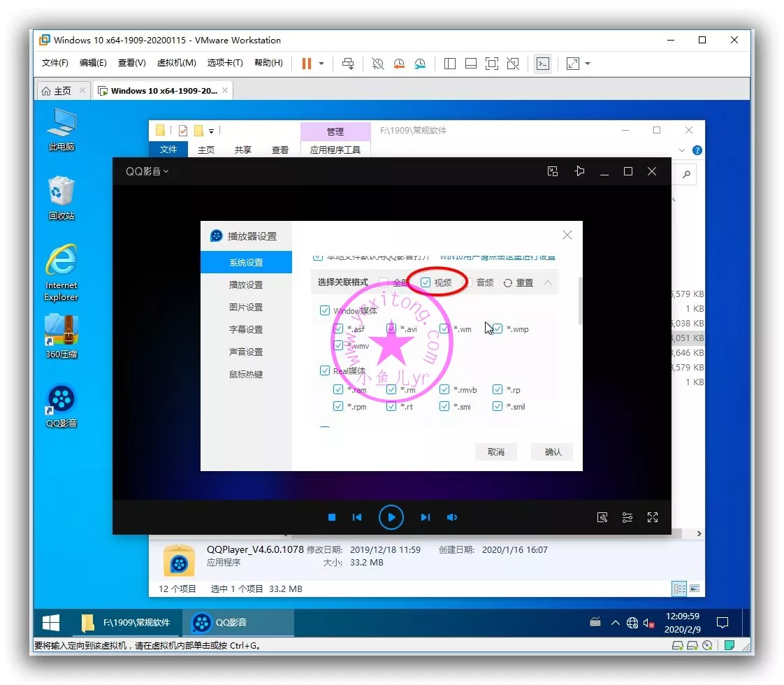
Task: Skip to the previous track icon
Action: point(357,517)
